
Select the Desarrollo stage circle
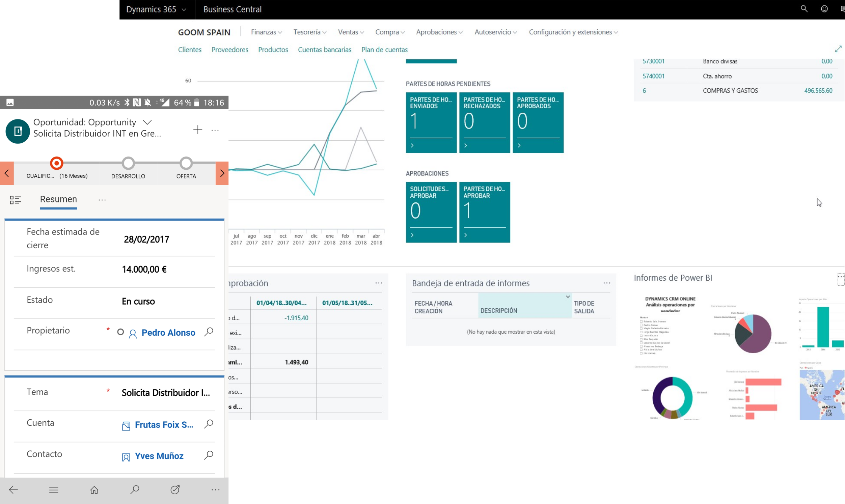(128, 163)
